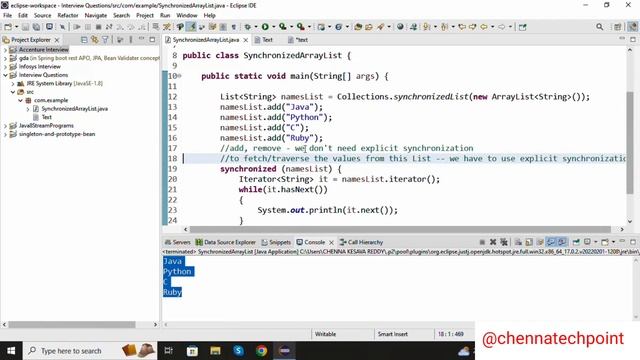Screen dimensions: 640x360
Task: Open Chrome from the Windows taskbar
Action: pos(261,351)
